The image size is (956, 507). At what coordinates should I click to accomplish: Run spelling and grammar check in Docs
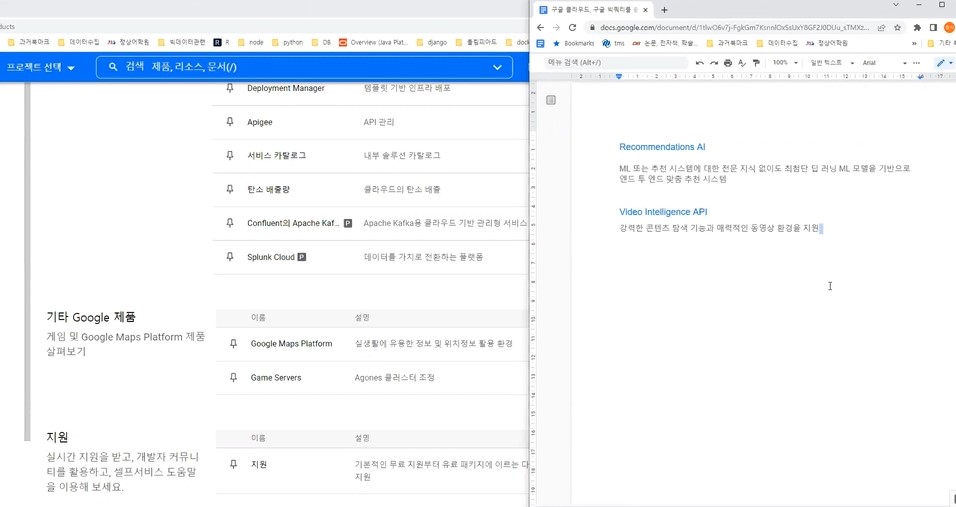tap(742, 63)
